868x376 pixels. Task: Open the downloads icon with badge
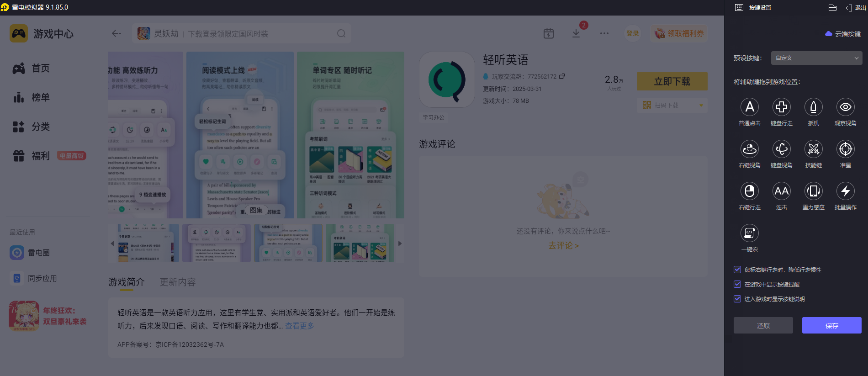point(576,33)
